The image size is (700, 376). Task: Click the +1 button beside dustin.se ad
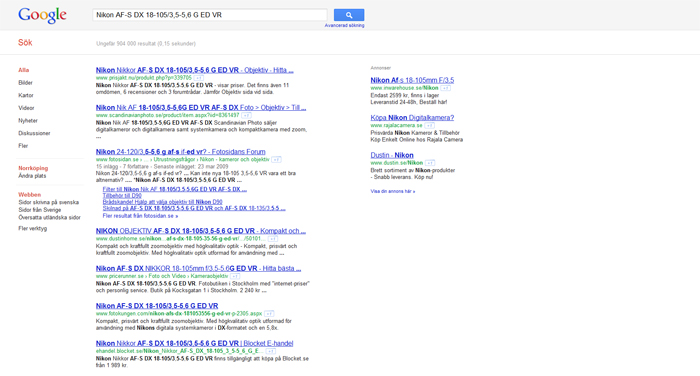click(x=430, y=163)
